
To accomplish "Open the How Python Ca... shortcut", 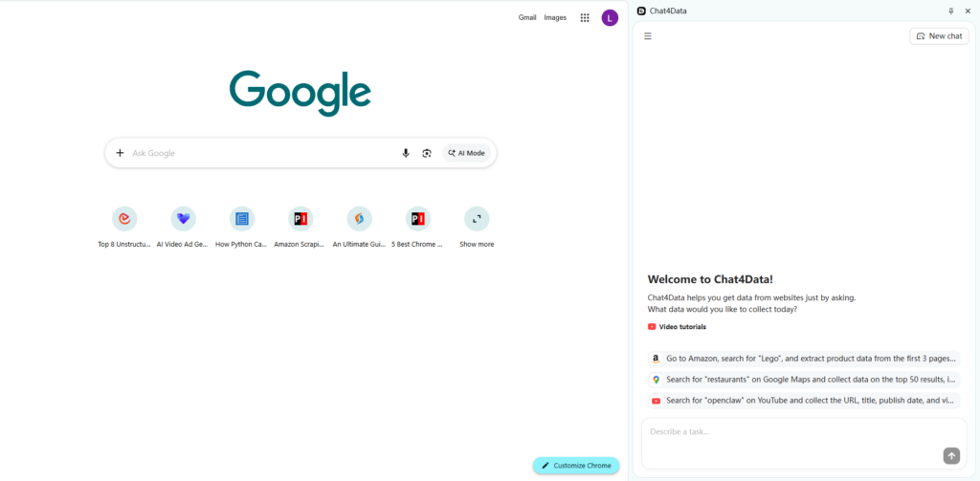I will tap(241, 228).
